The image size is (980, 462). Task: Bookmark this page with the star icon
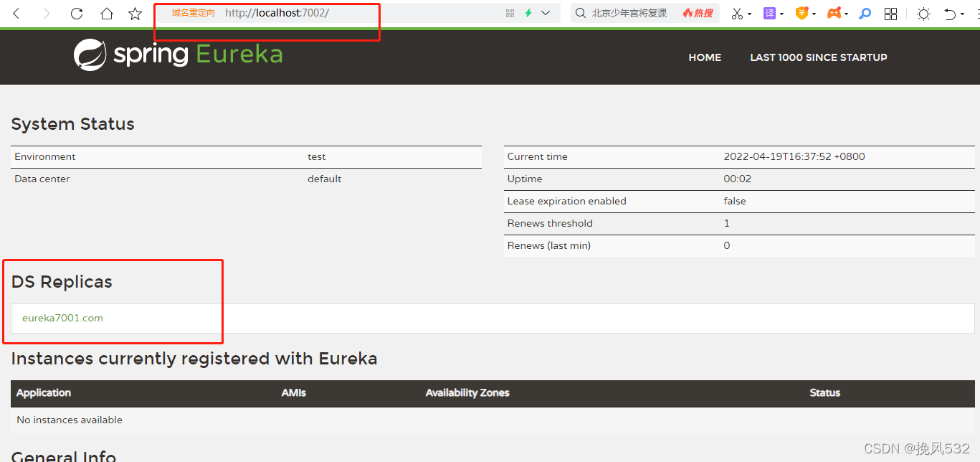[135, 14]
